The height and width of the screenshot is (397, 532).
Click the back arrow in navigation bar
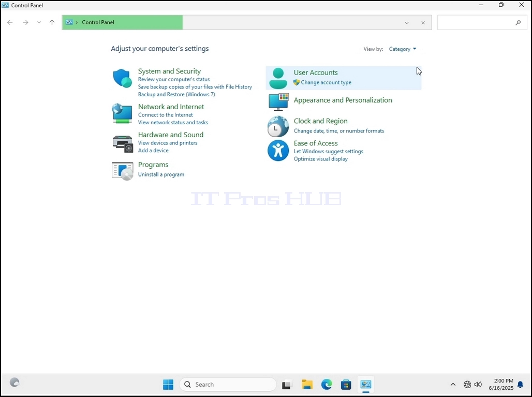click(x=10, y=22)
